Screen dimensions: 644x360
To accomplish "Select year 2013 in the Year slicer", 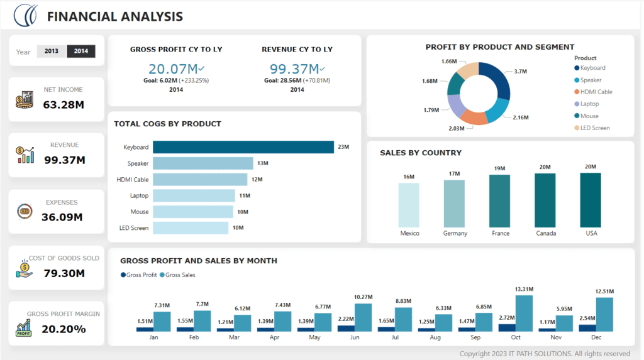I will coord(52,52).
